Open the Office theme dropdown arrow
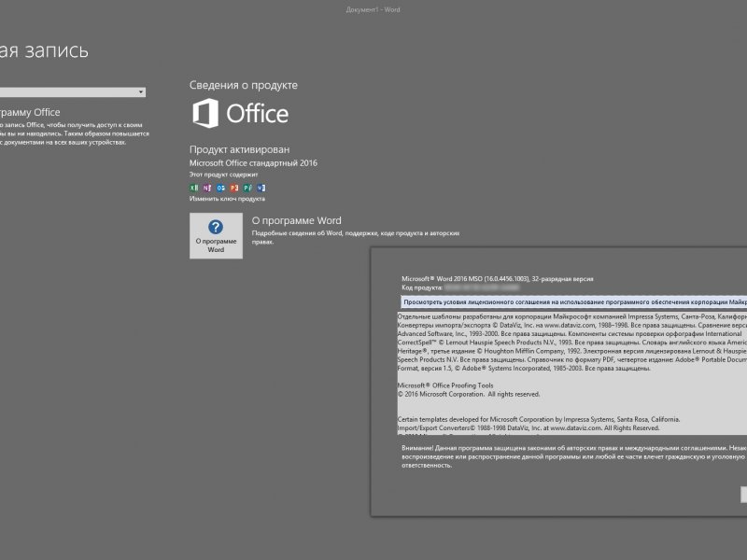747x560 pixels. tap(141, 91)
